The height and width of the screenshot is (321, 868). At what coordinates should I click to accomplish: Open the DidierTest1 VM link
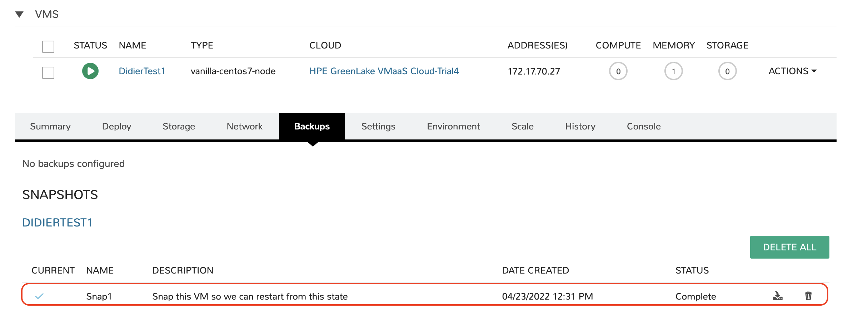click(142, 71)
